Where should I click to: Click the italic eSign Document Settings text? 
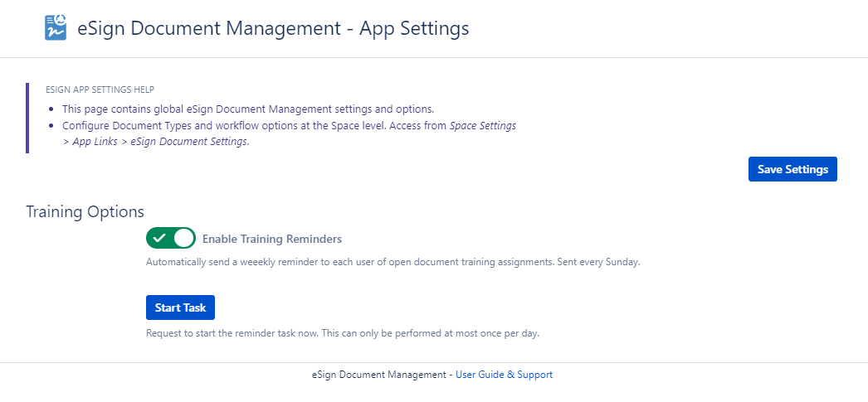pyautogui.click(x=189, y=142)
